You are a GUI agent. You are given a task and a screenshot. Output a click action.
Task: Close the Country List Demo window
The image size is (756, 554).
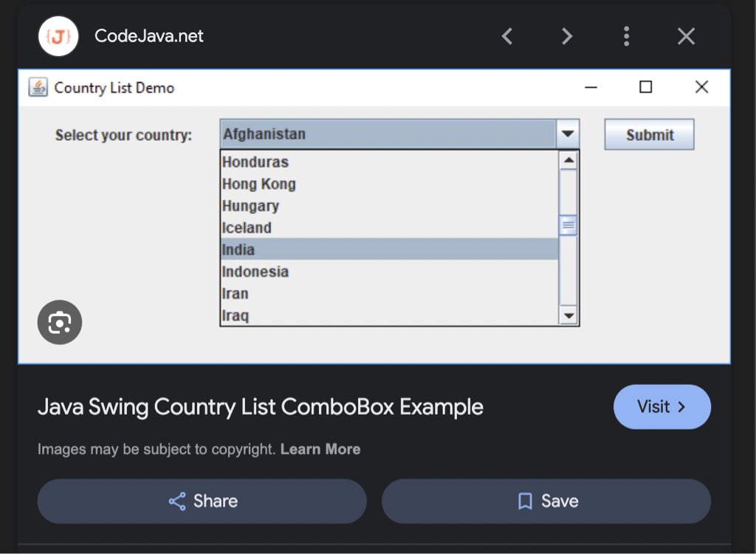coord(701,87)
